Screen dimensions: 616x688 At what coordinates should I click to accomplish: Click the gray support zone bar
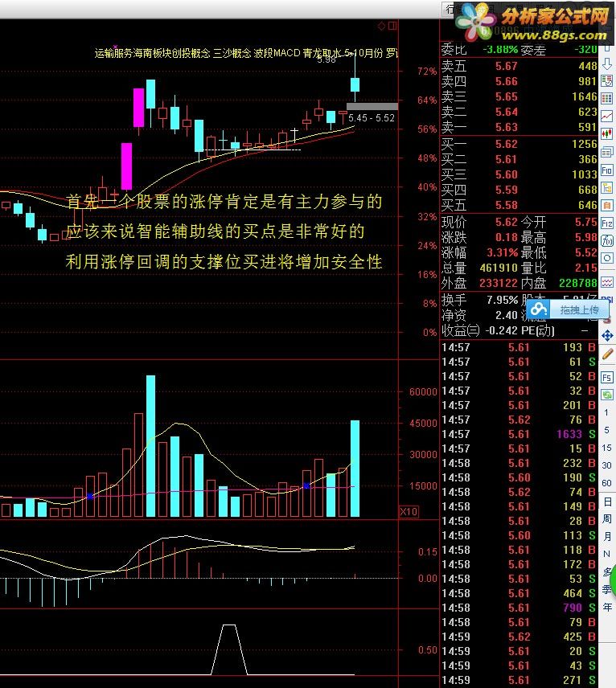(372, 106)
